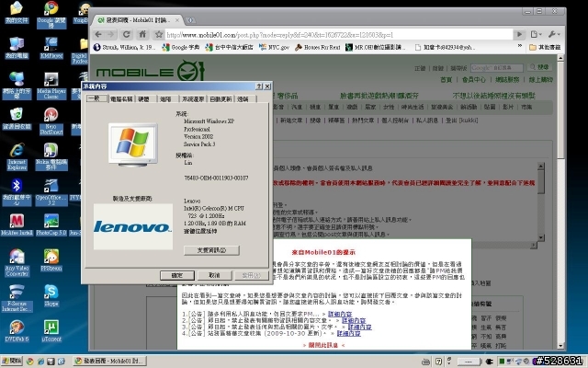Image resolution: width=588 pixels, height=368 pixels.
Task: Click the Chrome tab for Mobile01 forum
Action: pyautogui.click(x=137, y=20)
